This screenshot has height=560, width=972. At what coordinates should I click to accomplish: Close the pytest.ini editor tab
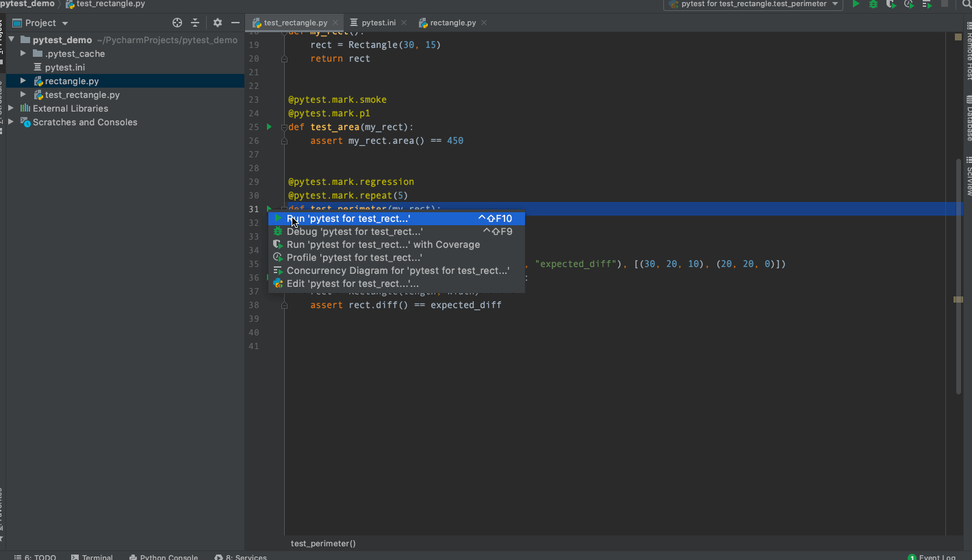(x=404, y=23)
